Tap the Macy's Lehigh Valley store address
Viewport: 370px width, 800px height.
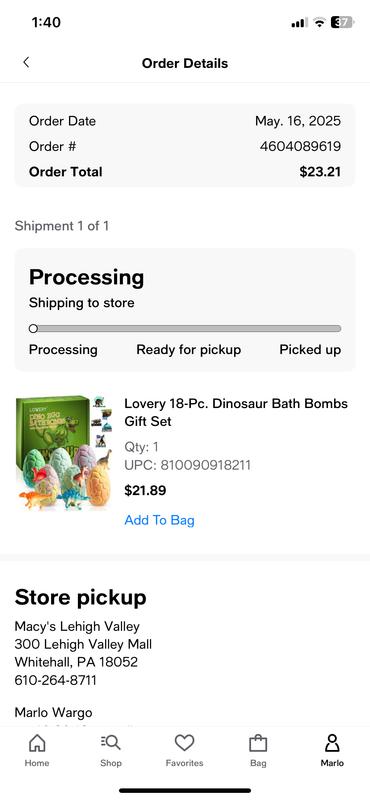point(83,644)
